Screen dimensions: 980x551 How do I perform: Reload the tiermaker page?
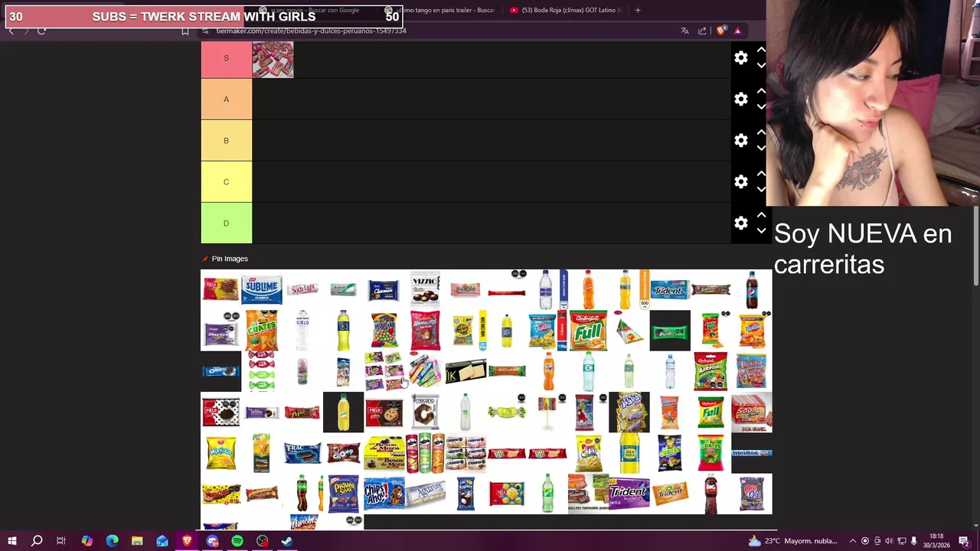[41, 31]
